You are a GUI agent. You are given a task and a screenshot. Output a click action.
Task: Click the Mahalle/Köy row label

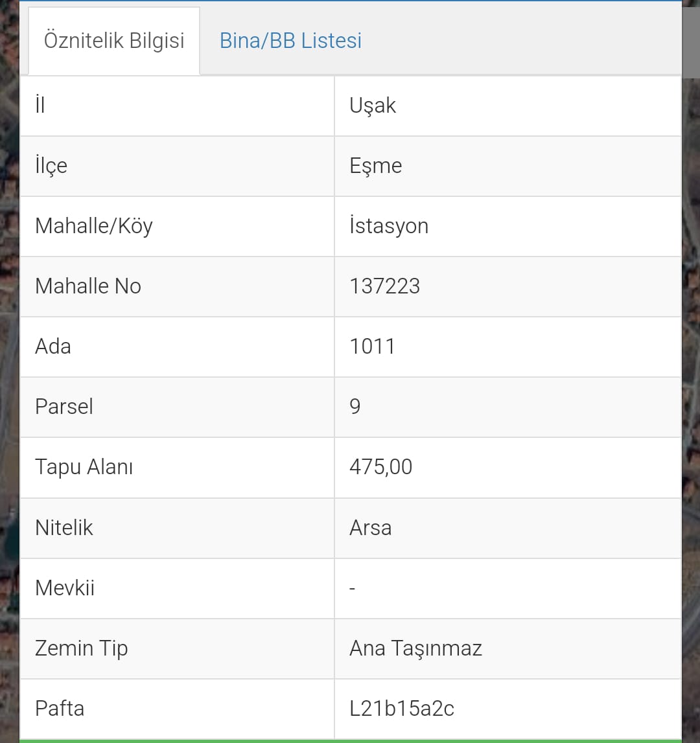pos(94,226)
